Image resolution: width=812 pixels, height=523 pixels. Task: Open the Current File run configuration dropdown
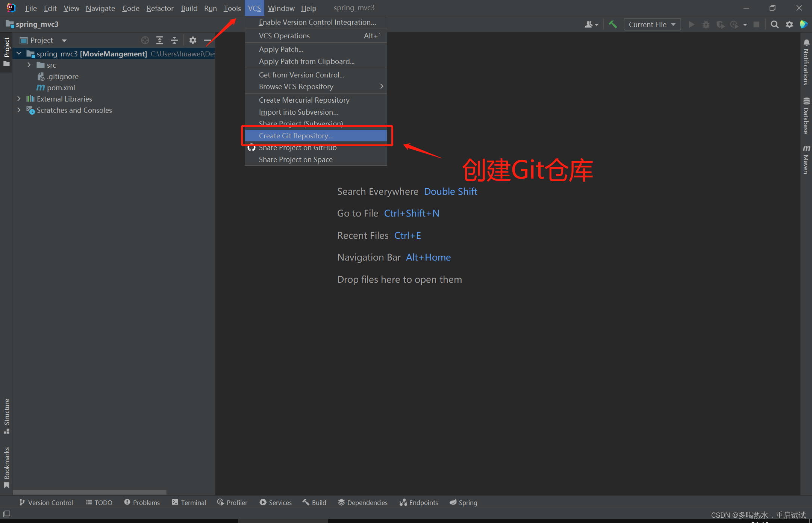pyautogui.click(x=652, y=24)
